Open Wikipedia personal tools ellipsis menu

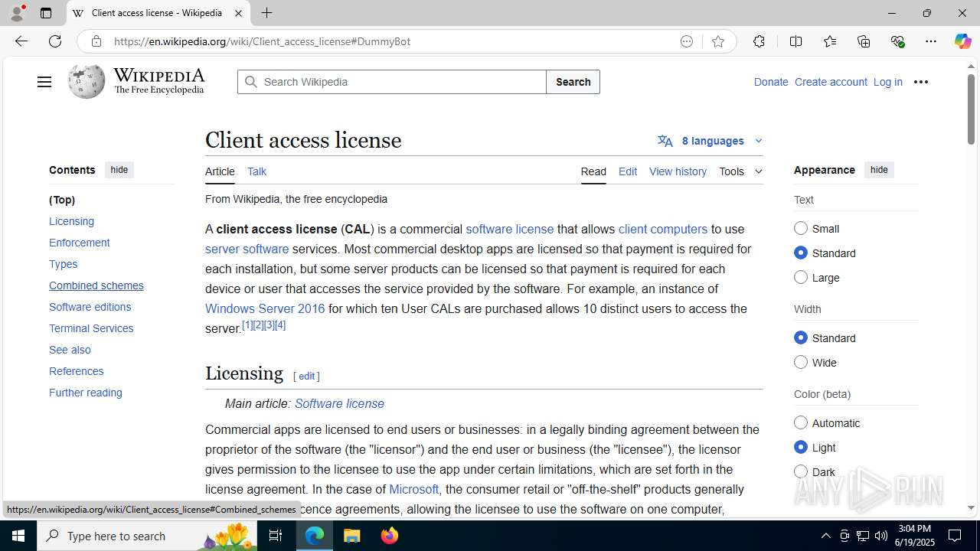tap(920, 82)
